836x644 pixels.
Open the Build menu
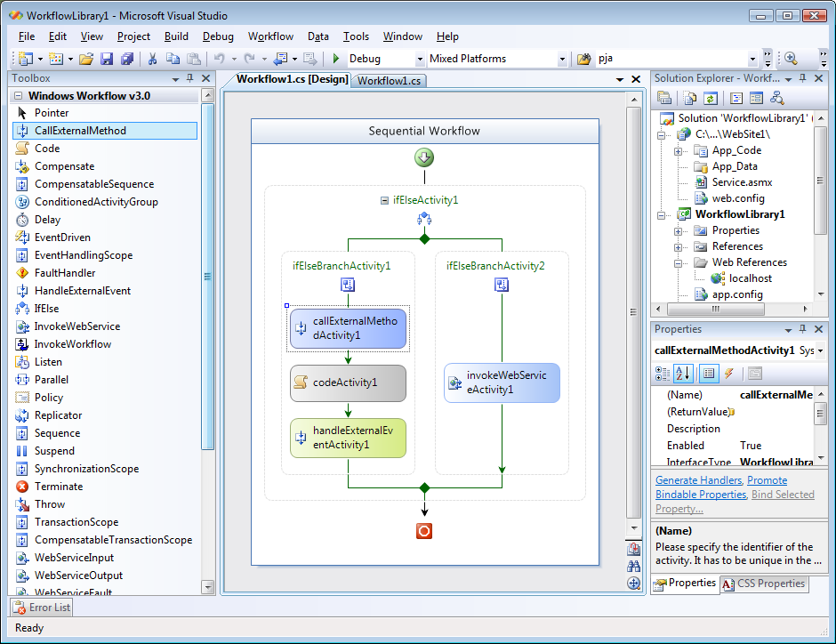[176, 36]
